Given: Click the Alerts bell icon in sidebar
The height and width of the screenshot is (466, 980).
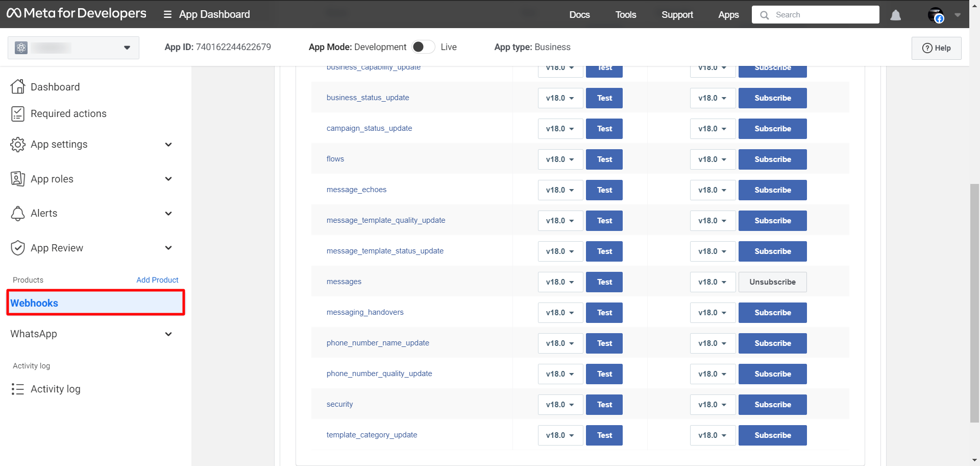Looking at the screenshot, I should pos(18,213).
